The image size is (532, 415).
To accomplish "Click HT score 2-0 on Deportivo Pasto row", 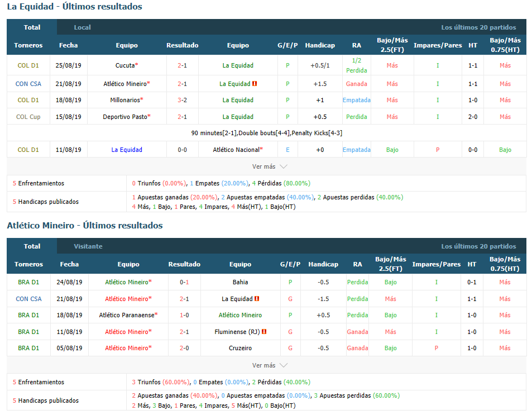I will (473, 117).
